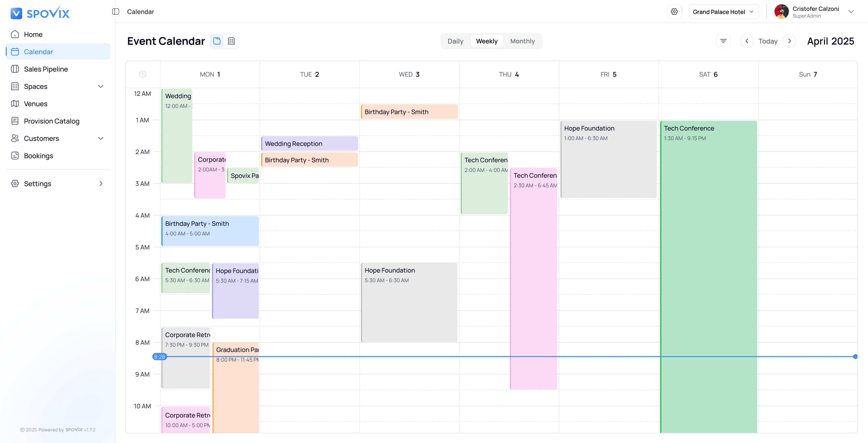Open the Wedding Reception event on Tuesday

tap(309, 144)
